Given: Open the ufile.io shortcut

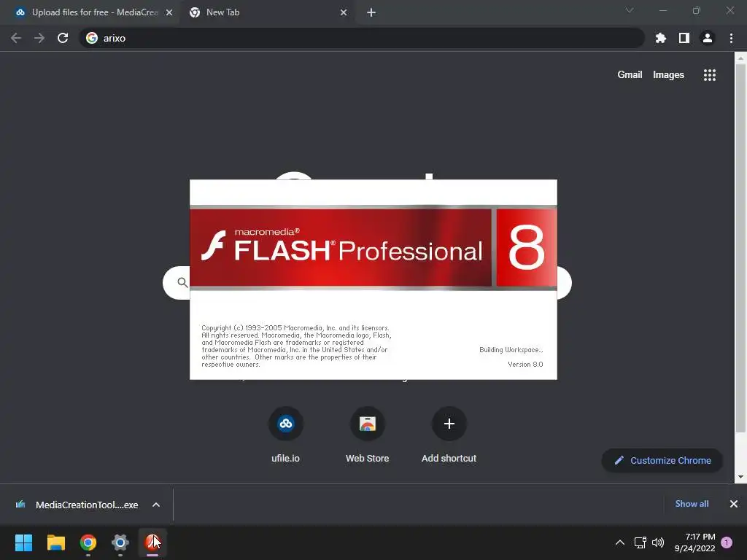Looking at the screenshot, I should [x=286, y=435].
